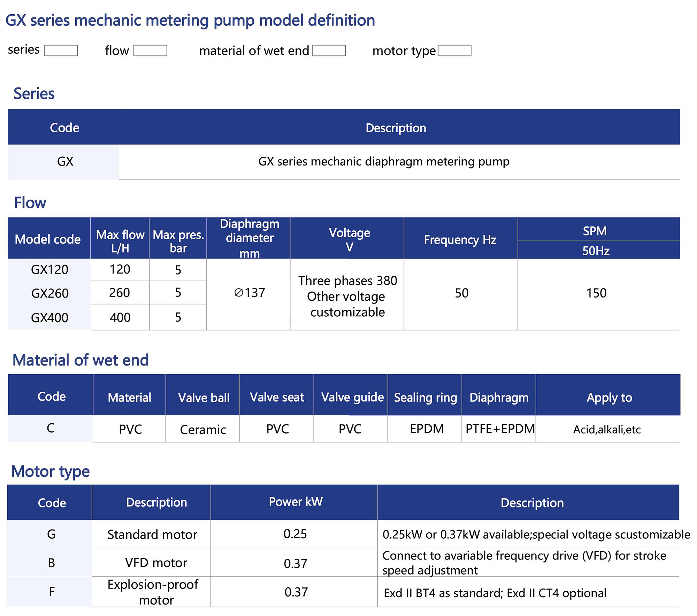Select 'GX series mechanic diaphragm metering pump' description

(x=384, y=162)
